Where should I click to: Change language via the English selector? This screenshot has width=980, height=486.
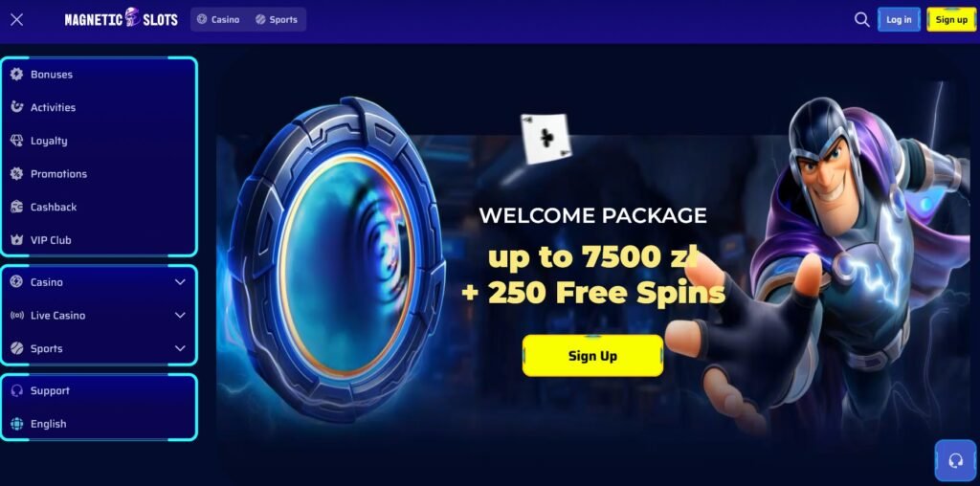click(x=48, y=424)
